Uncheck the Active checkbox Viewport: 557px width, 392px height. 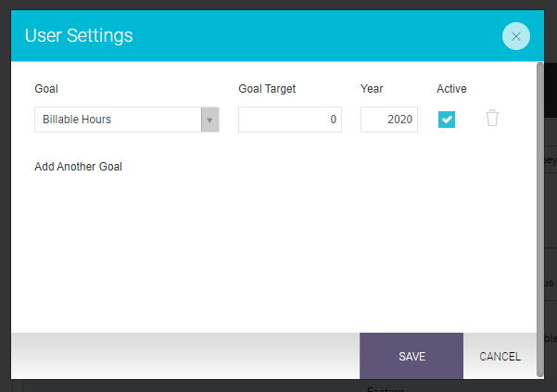[447, 120]
